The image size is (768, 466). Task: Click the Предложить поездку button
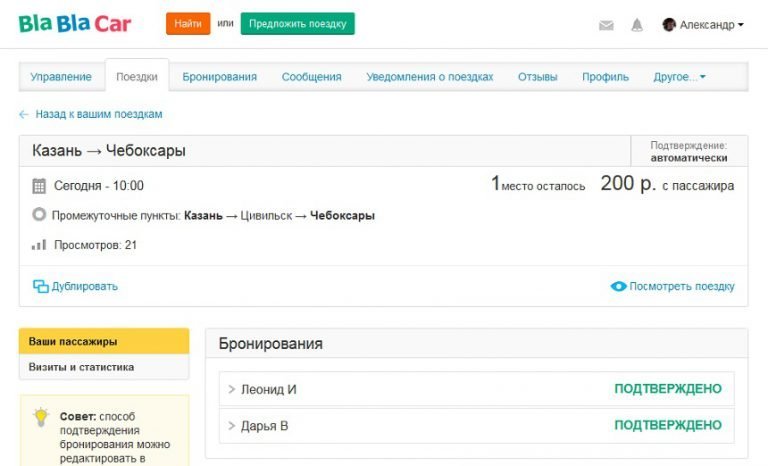pos(297,23)
